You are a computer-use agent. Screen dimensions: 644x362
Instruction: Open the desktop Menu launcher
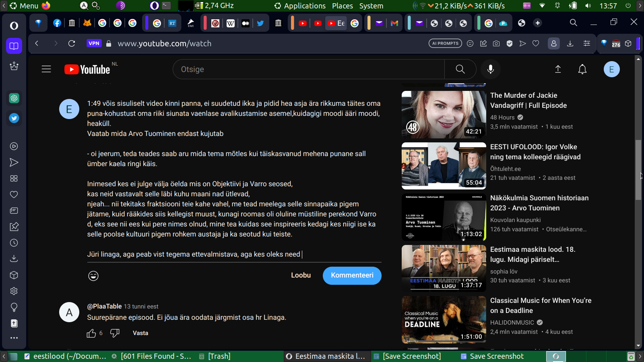24,6
